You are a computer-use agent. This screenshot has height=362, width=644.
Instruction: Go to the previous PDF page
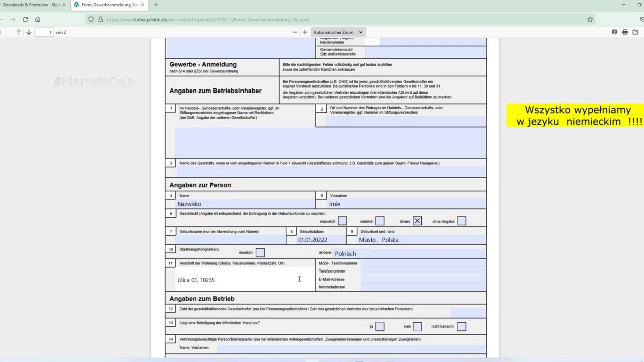[x=19, y=32]
